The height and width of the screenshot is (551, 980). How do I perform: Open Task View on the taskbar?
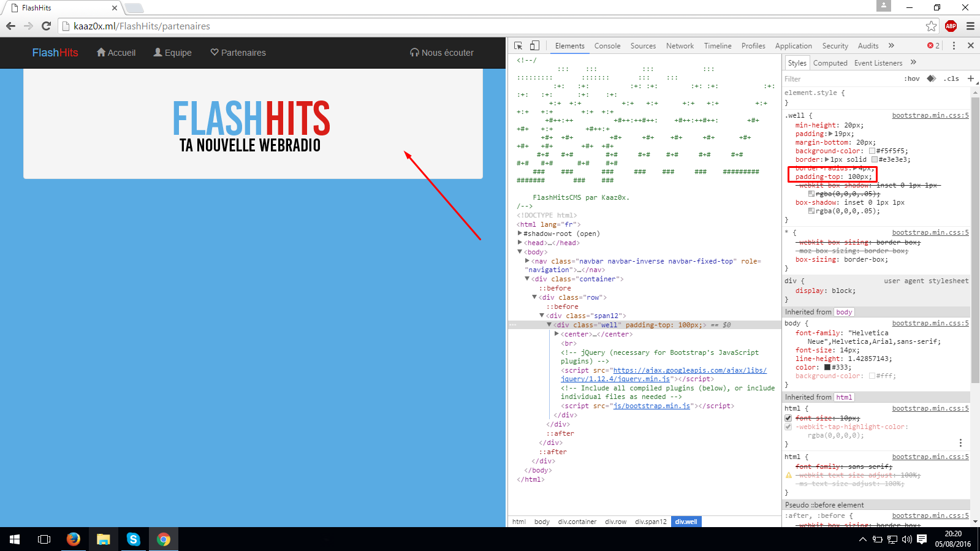coord(44,539)
